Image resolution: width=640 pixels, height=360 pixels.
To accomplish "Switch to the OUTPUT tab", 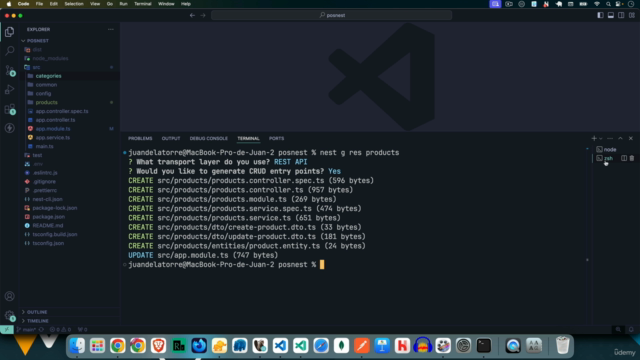I will click(171, 138).
